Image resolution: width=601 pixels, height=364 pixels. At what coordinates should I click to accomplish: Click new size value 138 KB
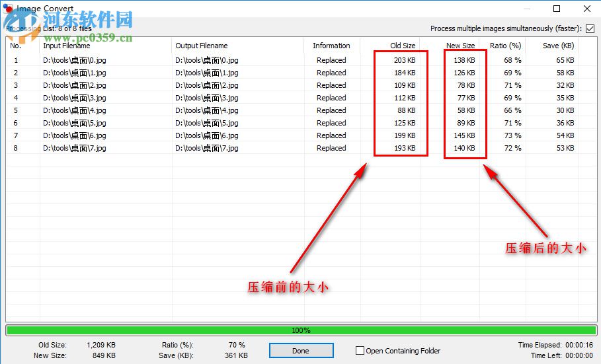[465, 60]
